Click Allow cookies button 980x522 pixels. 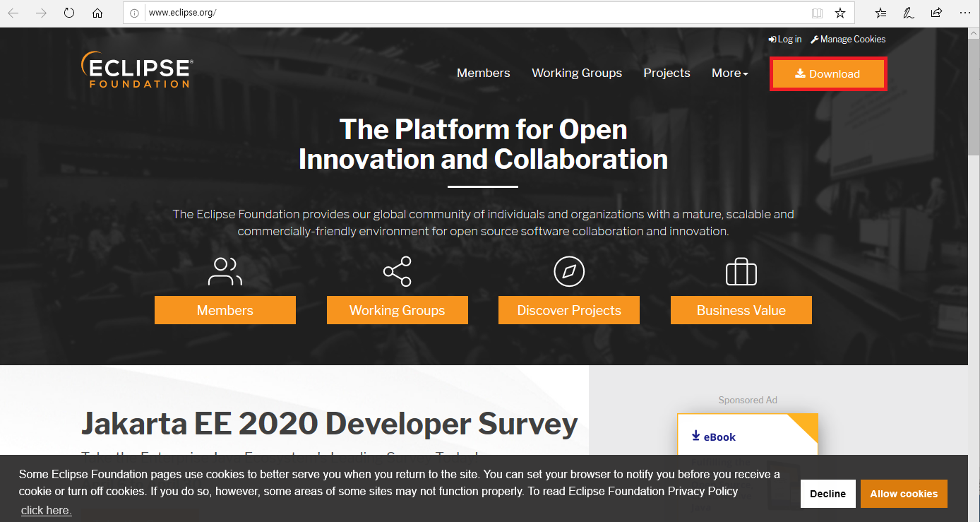click(904, 494)
